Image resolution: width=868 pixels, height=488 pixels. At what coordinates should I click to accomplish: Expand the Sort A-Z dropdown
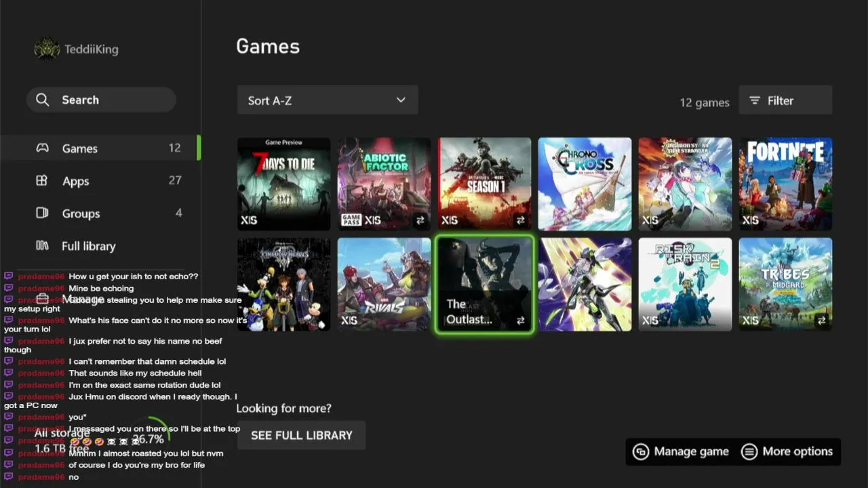(x=328, y=100)
